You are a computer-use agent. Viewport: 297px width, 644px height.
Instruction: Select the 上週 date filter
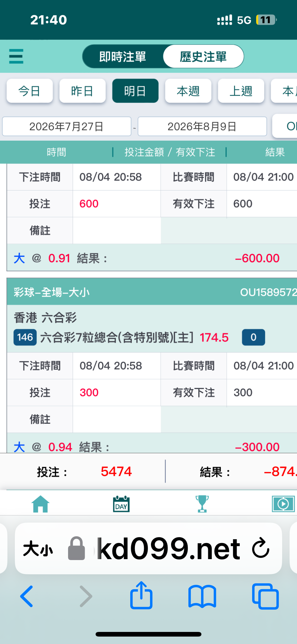coord(241,91)
